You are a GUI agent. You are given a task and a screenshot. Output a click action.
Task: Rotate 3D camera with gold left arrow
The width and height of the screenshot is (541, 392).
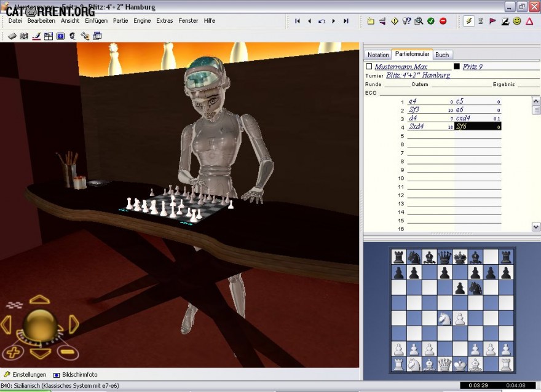pyautogui.click(x=7, y=324)
